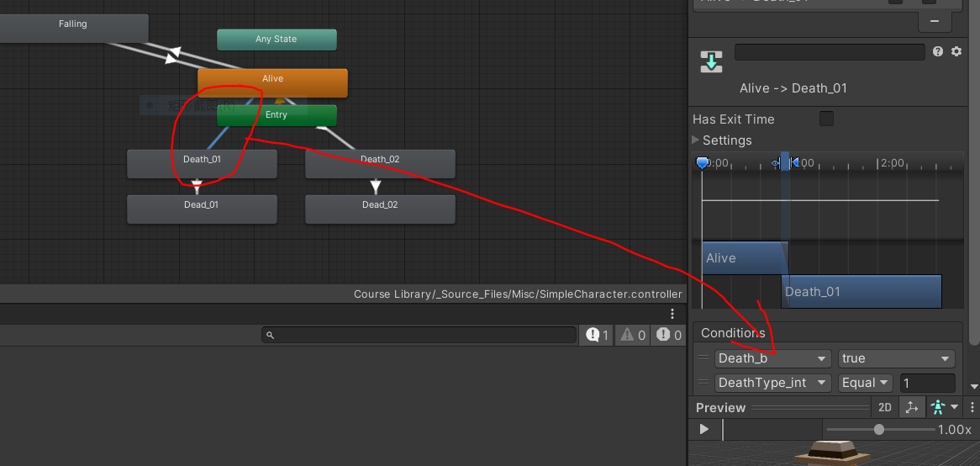Open the preview avatar dropdown arrow
The height and width of the screenshot is (466, 980).
(x=954, y=407)
